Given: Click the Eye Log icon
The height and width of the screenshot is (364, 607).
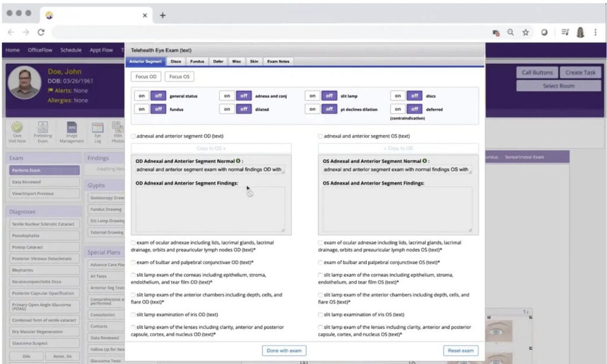Looking at the screenshot, I should tap(98, 127).
